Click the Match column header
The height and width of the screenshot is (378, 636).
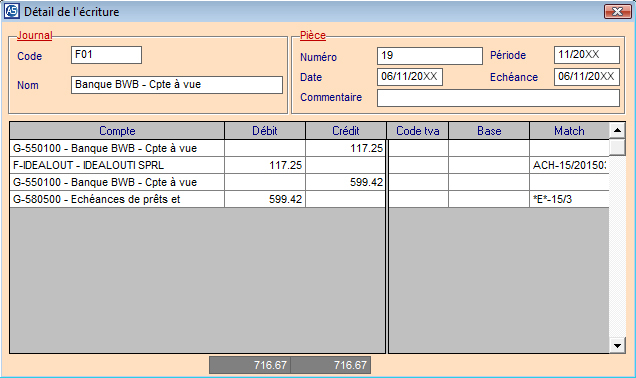[x=569, y=131]
